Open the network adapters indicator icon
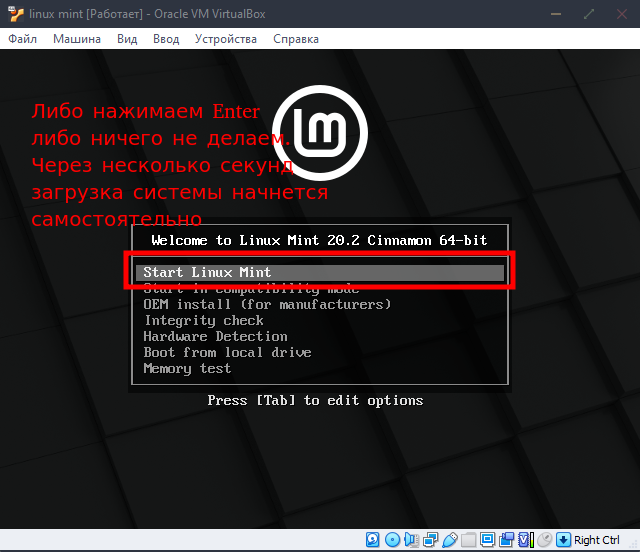This screenshot has width=640, height=552. (x=431, y=540)
